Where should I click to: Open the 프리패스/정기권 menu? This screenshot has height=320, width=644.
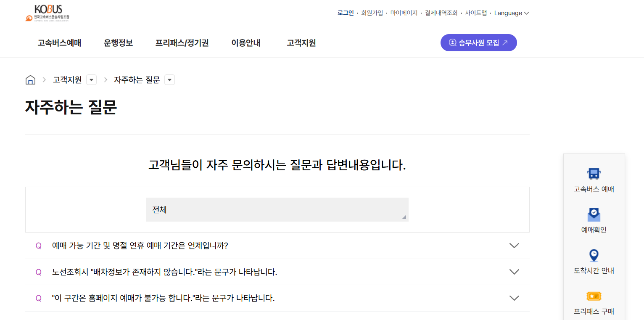(x=182, y=43)
